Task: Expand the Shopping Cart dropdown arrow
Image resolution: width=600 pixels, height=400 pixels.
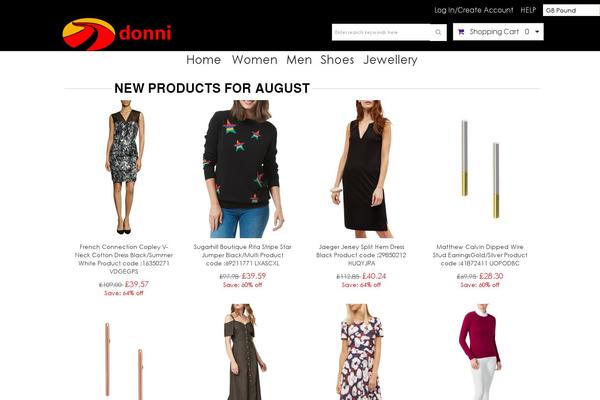Action: (537, 32)
